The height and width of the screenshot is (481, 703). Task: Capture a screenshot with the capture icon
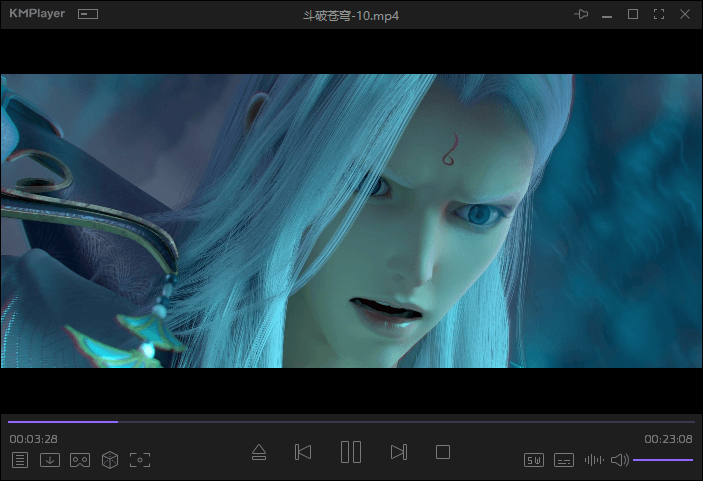click(140, 460)
